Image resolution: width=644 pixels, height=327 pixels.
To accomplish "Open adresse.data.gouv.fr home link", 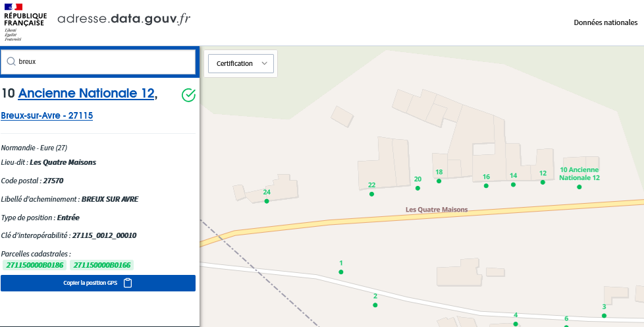I will (124, 19).
